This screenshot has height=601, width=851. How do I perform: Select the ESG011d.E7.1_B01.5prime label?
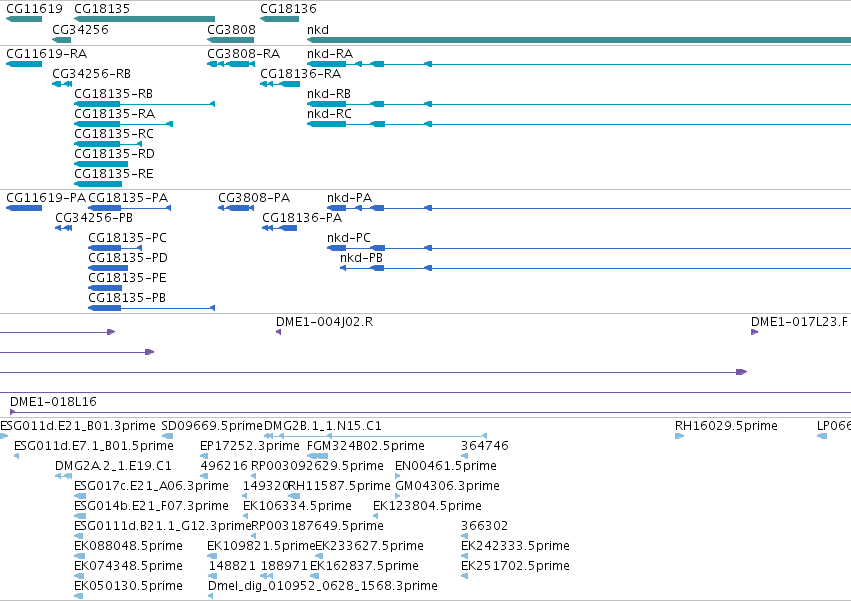tap(94, 446)
